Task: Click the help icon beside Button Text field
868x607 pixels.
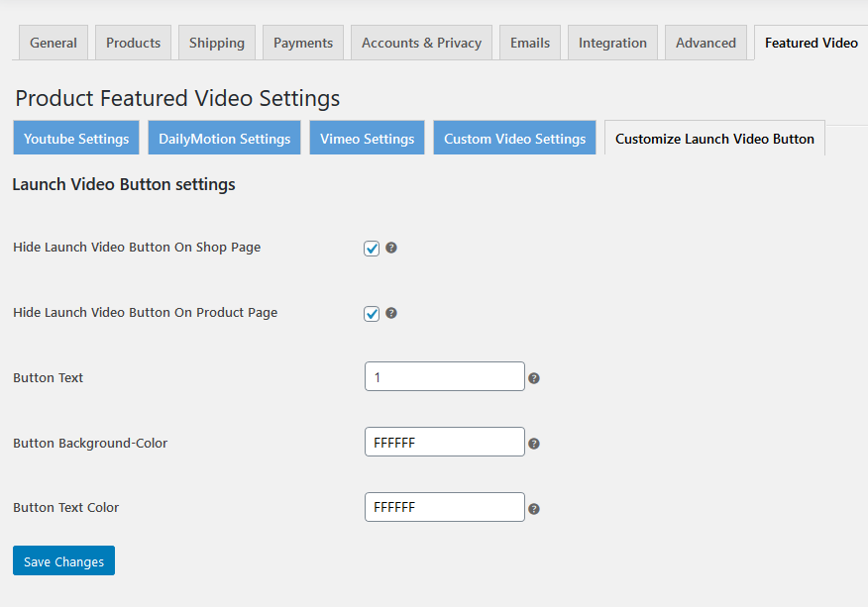Action: coord(534,377)
